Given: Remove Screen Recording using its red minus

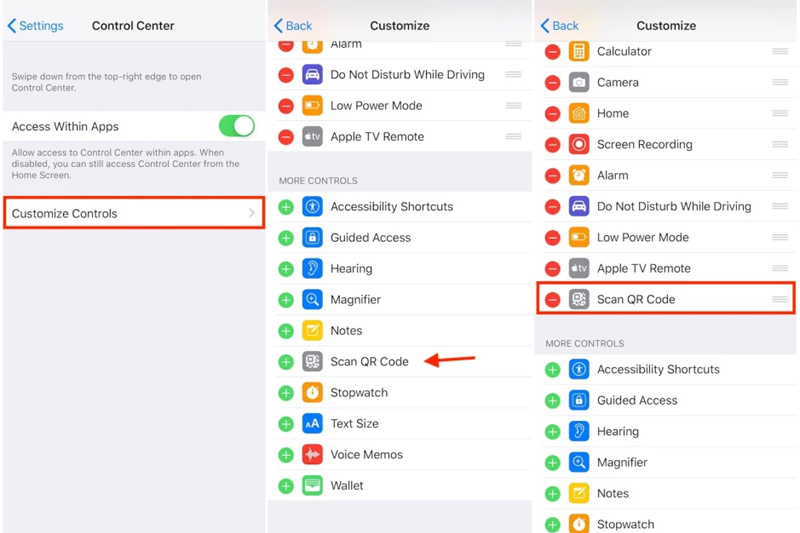Looking at the screenshot, I should [552, 145].
